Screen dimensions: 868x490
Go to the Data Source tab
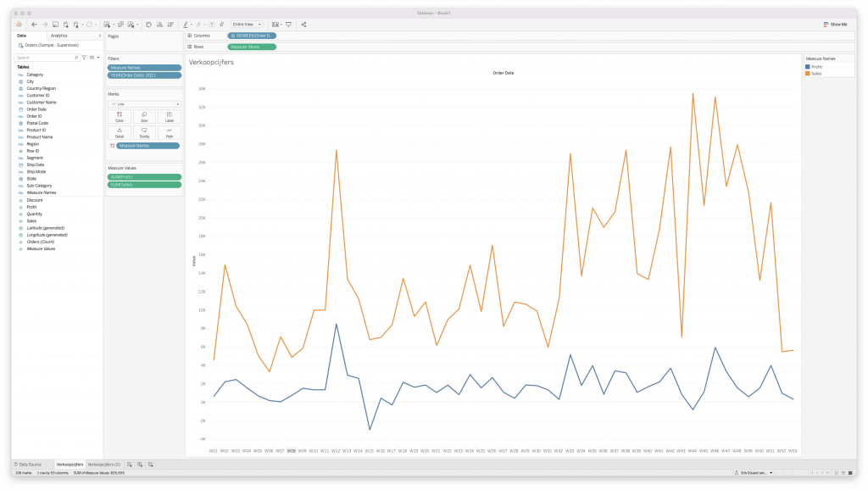pos(30,465)
